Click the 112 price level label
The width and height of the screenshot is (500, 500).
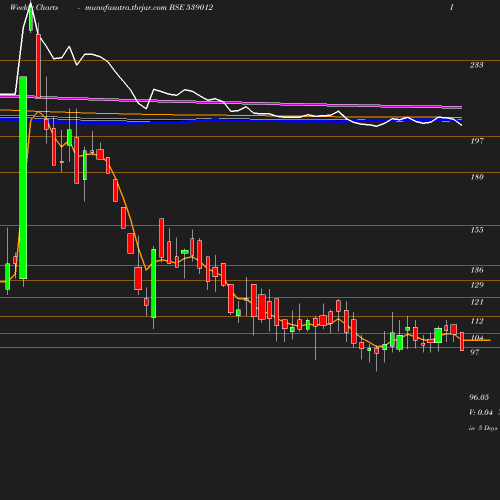(477, 321)
